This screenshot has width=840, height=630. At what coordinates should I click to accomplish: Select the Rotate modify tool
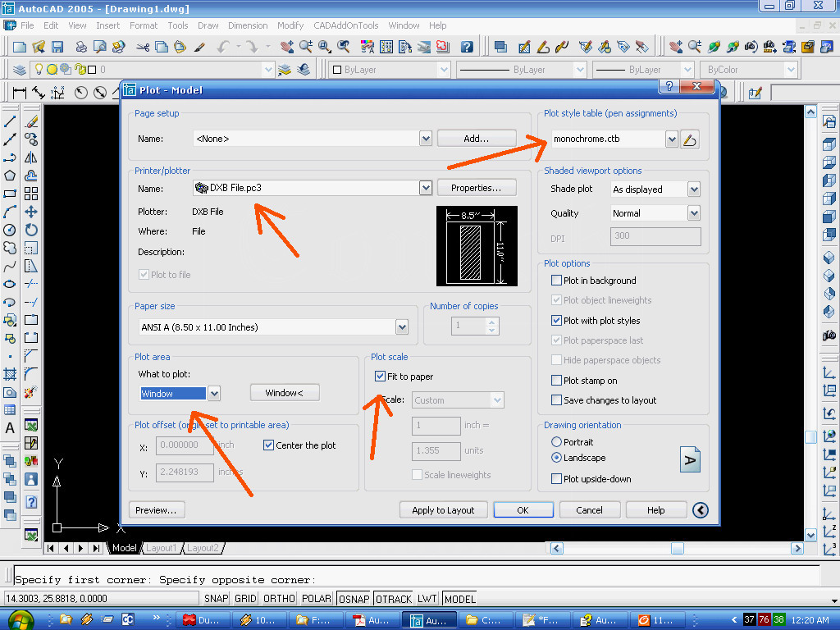pos(31,230)
